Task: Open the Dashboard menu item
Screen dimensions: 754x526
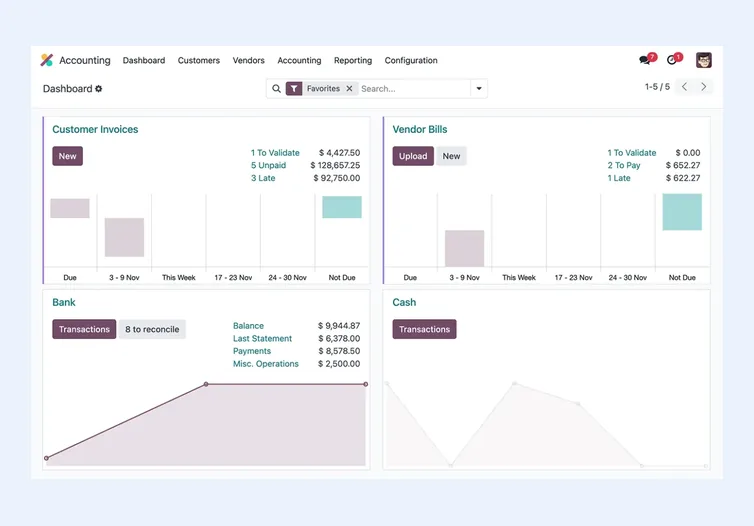Action: click(x=144, y=60)
